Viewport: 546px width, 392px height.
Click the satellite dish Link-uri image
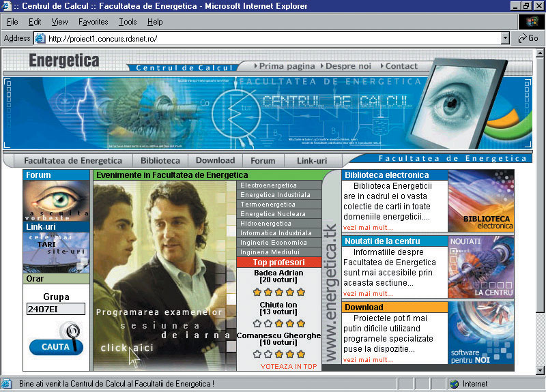click(57, 252)
